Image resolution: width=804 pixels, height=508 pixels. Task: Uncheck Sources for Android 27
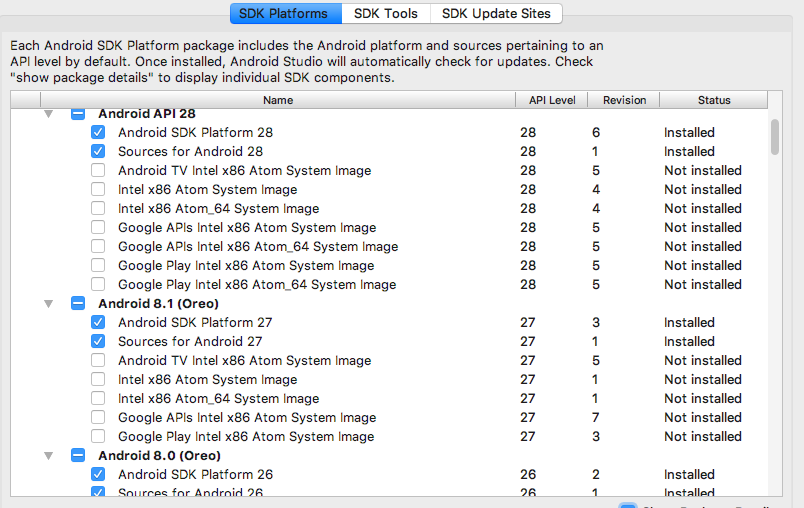pos(98,341)
